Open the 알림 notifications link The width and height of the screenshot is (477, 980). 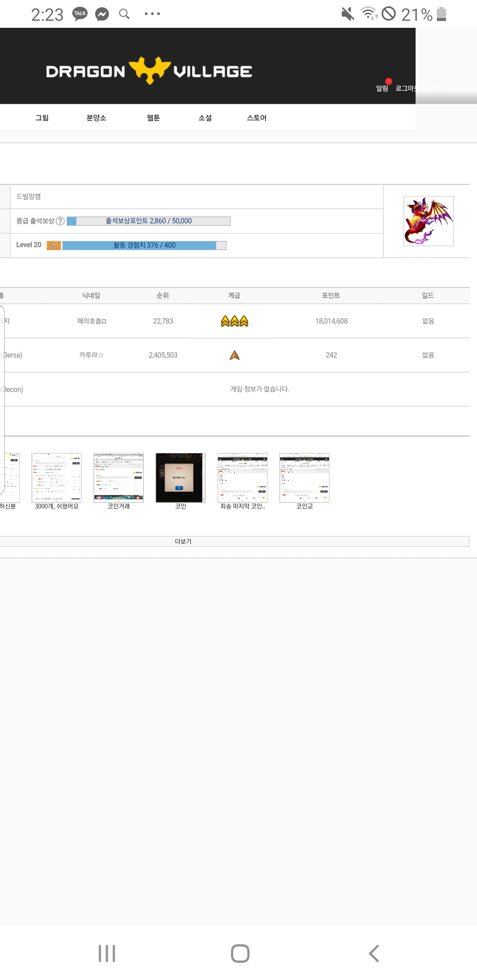click(382, 88)
